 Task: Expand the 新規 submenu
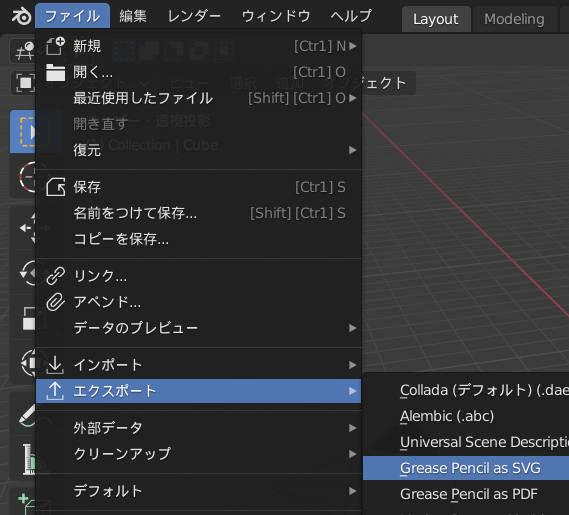(x=198, y=46)
